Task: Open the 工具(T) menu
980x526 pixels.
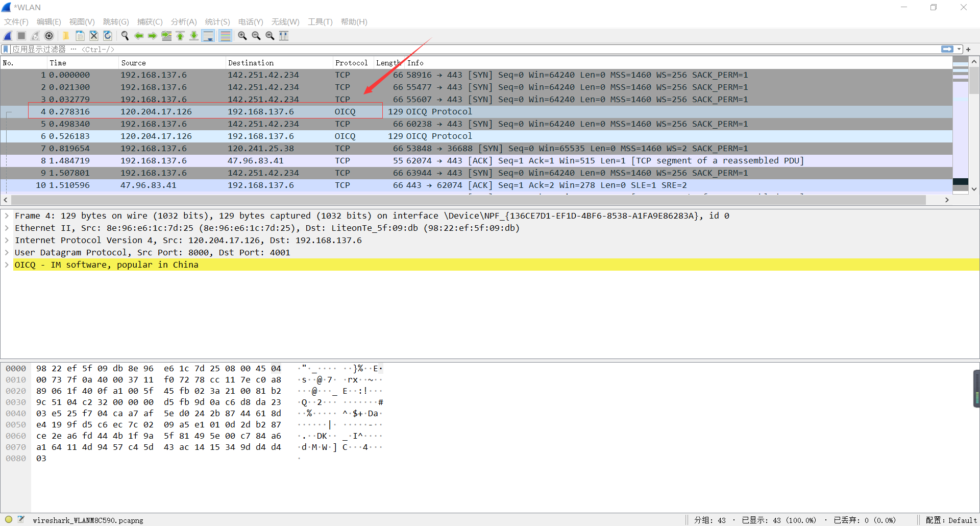Action: pyautogui.click(x=320, y=22)
